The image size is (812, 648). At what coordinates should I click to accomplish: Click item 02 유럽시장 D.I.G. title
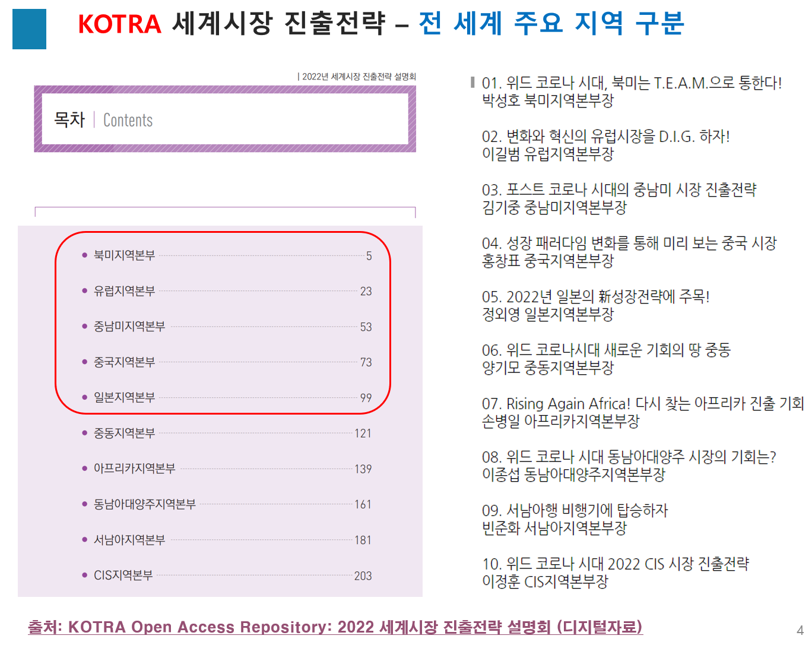pyautogui.click(x=606, y=137)
